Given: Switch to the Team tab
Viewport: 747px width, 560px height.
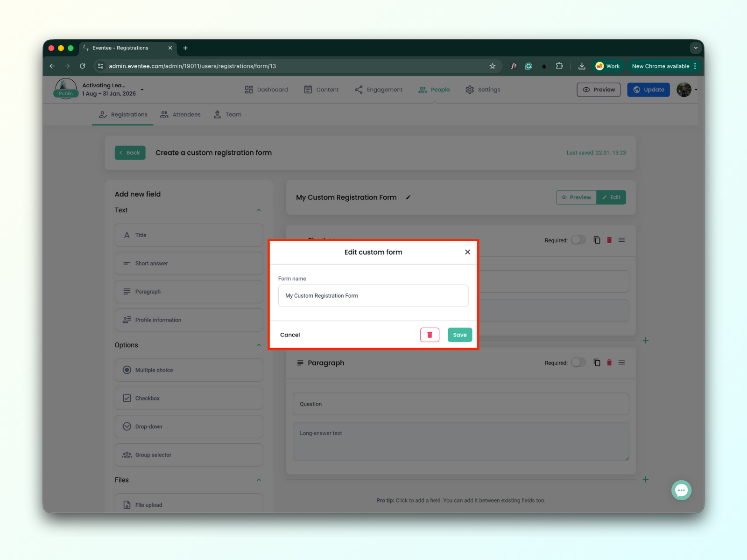Looking at the screenshot, I should point(227,114).
